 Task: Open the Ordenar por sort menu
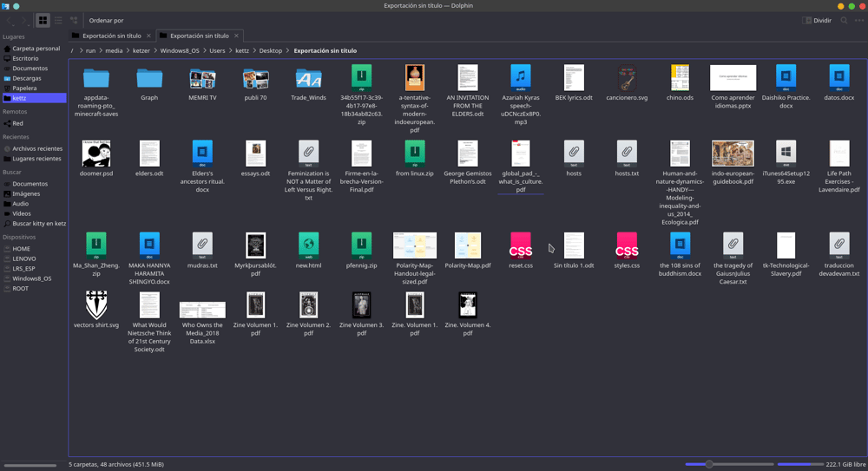[x=106, y=21]
